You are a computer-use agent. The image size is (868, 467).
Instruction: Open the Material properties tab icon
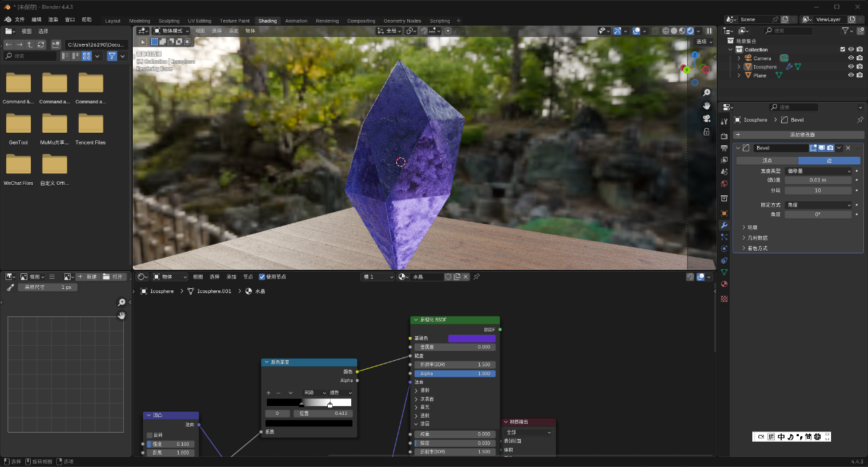coord(724,283)
